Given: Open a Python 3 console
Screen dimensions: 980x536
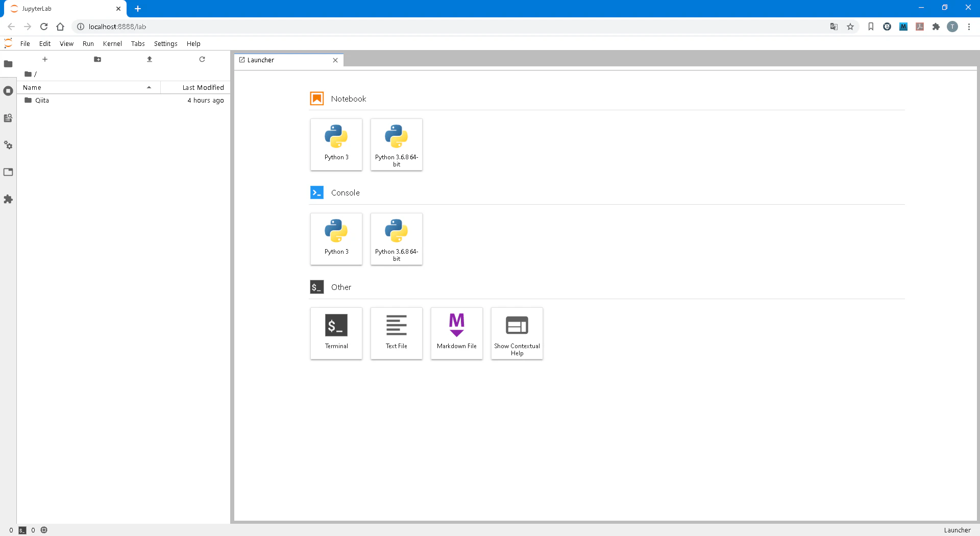Looking at the screenshot, I should click(336, 239).
